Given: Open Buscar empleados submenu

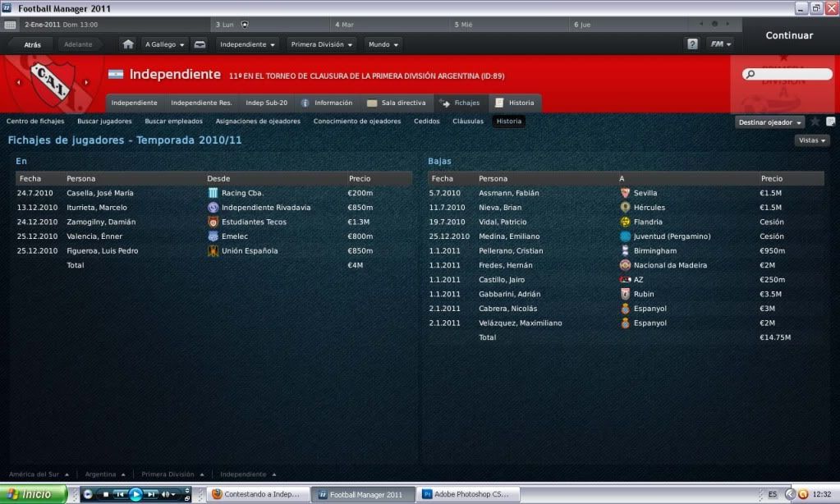Looking at the screenshot, I should 173,121.
